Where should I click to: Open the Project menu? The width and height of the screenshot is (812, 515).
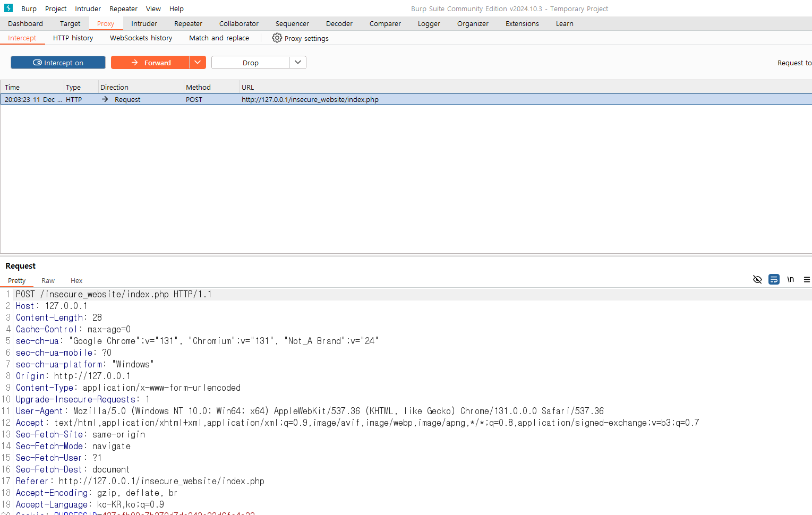click(56, 8)
